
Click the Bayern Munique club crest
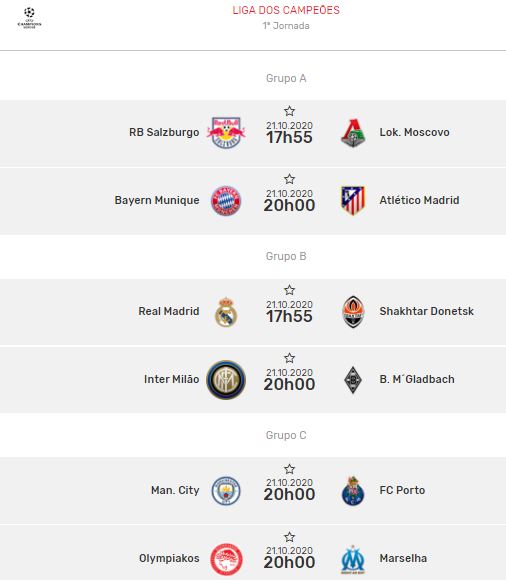[x=226, y=200]
